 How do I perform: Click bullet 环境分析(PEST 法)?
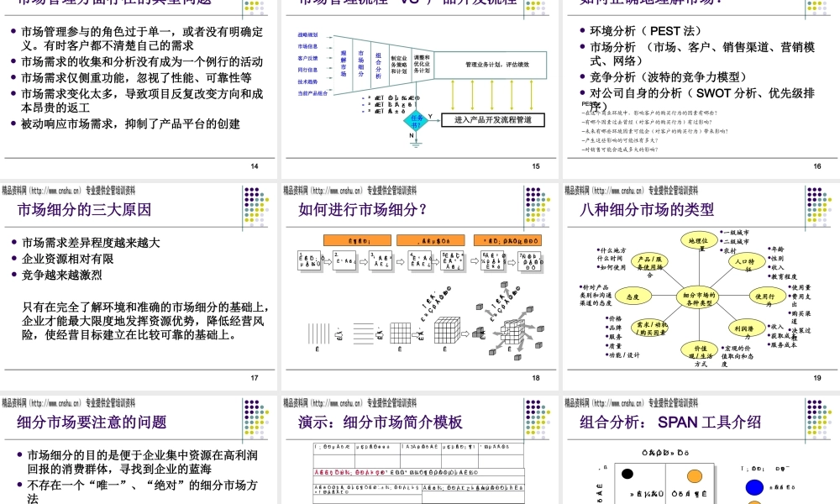[x=645, y=31]
